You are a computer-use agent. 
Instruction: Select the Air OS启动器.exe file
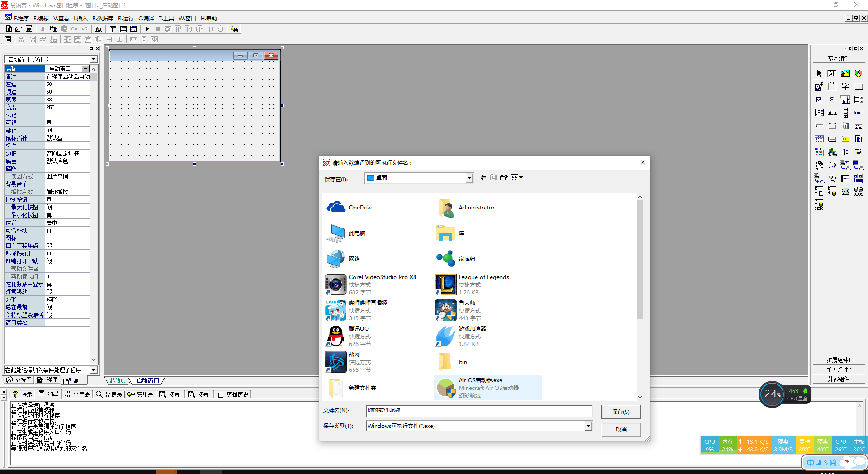click(x=488, y=388)
